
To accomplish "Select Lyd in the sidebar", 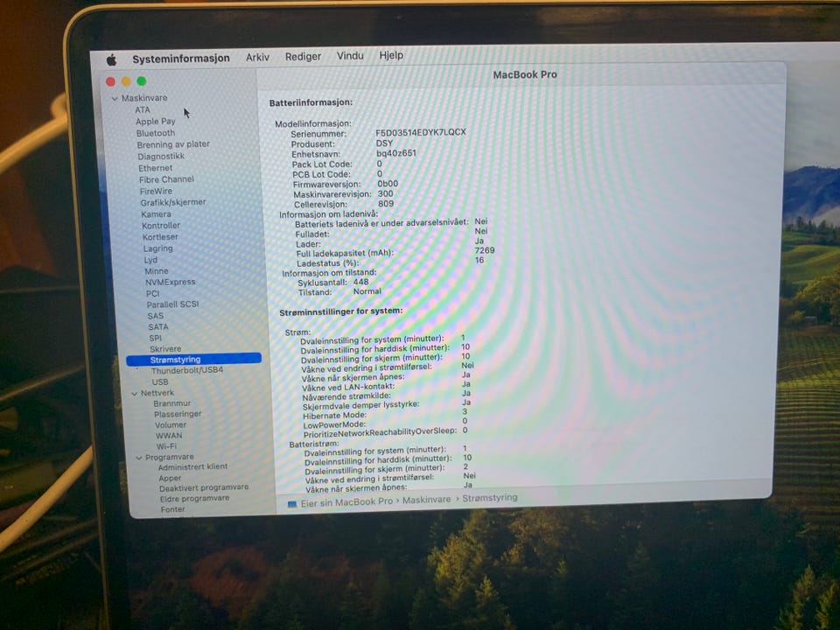I will 150,260.
